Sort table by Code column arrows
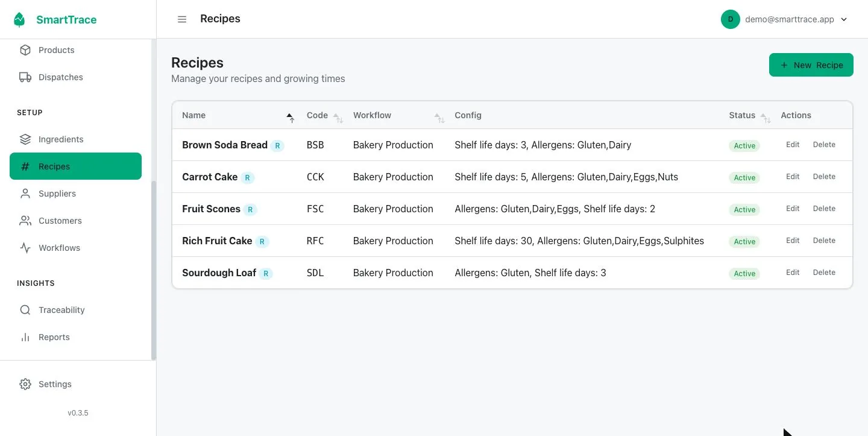The image size is (868, 436). 338,118
